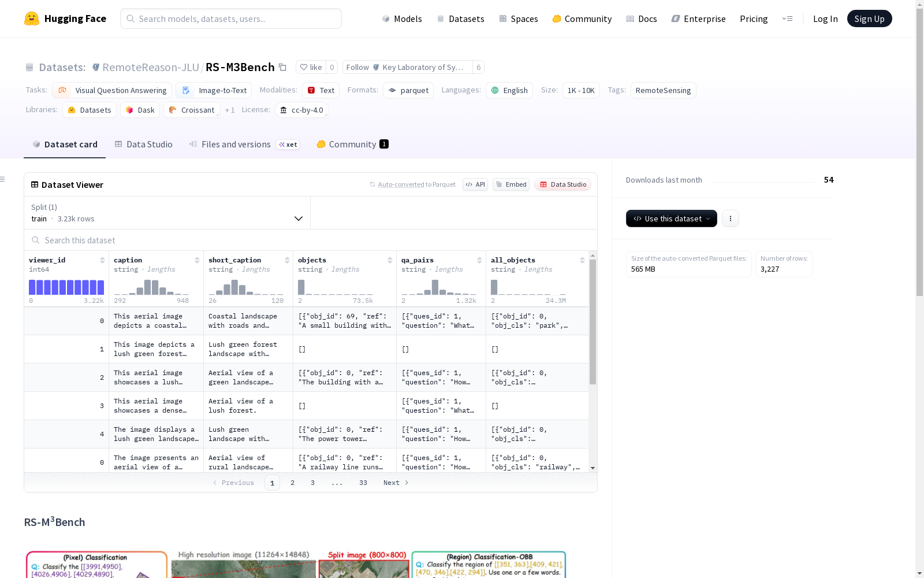924x578 pixels.
Task: Click the 1K - 10K size tag
Action: click(581, 90)
